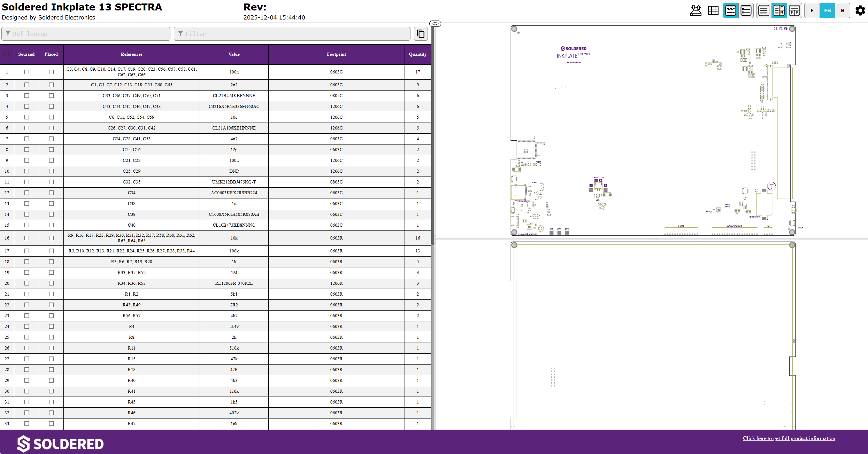Collapse the title header with chevron
Screen dimensions: 868x454
pyautogui.click(x=435, y=24)
